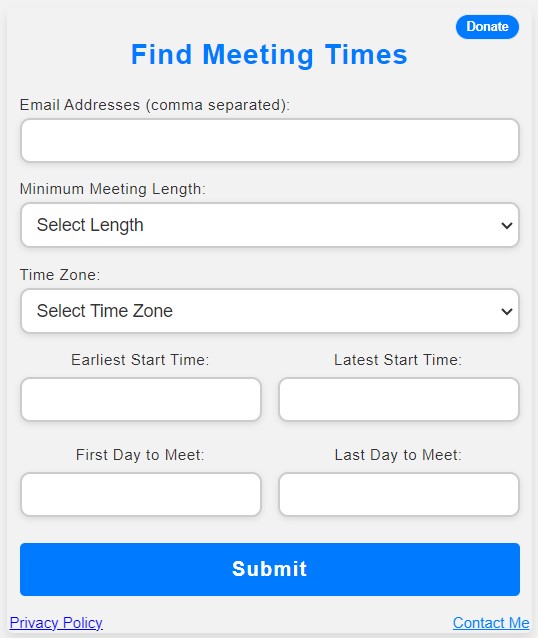Click the chevron arrow on Select Time Zone
This screenshot has height=638, width=538.
click(507, 311)
